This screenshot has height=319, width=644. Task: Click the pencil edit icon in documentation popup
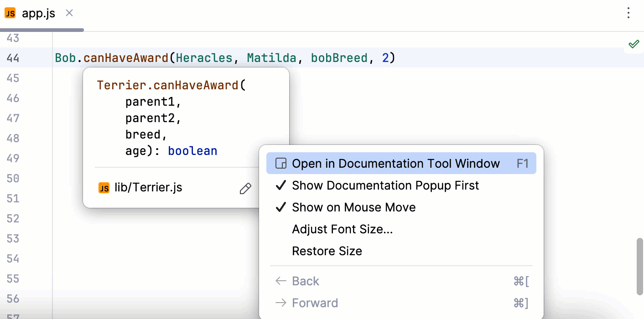(x=245, y=188)
